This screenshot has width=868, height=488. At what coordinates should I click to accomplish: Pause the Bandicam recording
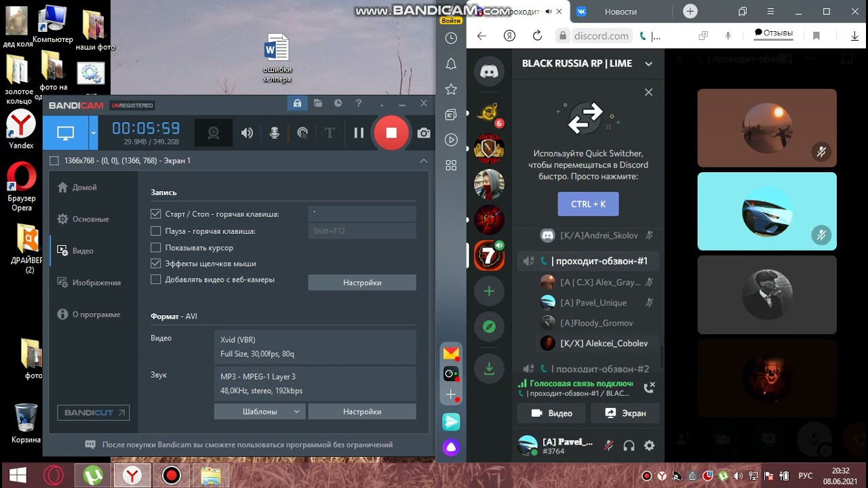pos(359,133)
